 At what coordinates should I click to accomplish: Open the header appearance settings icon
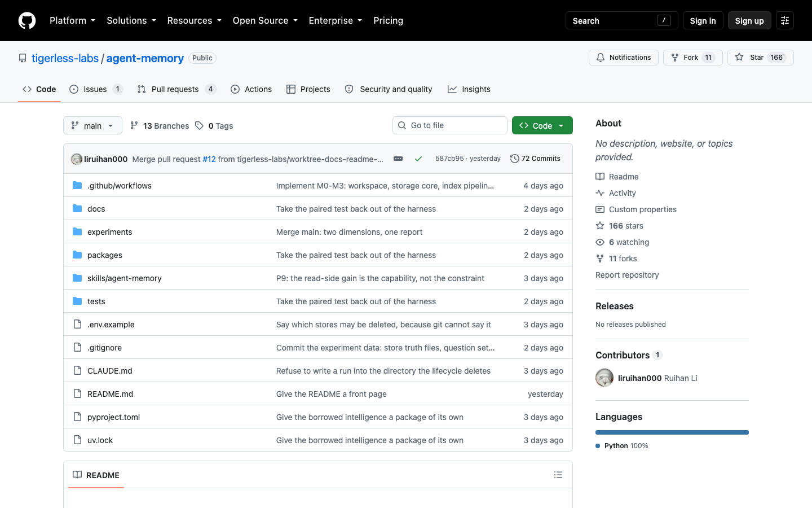pyautogui.click(x=785, y=20)
